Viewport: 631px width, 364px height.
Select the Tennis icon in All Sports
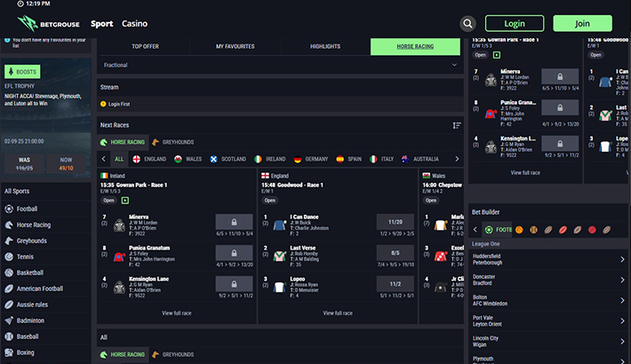pyautogui.click(x=9, y=257)
